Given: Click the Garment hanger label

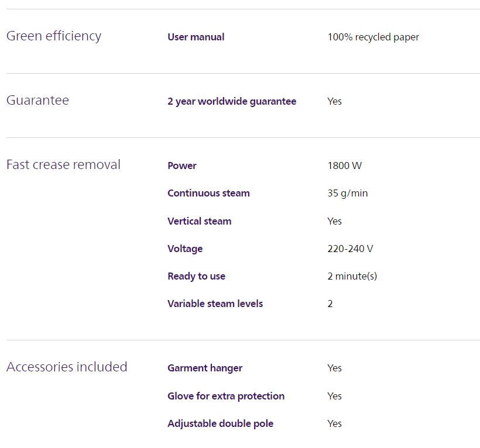Looking at the screenshot, I should (205, 368).
